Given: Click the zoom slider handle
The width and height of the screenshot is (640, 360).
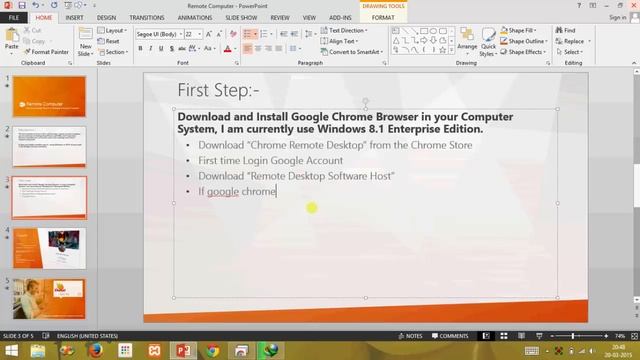Looking at the screenshot, I should point(573,336).
